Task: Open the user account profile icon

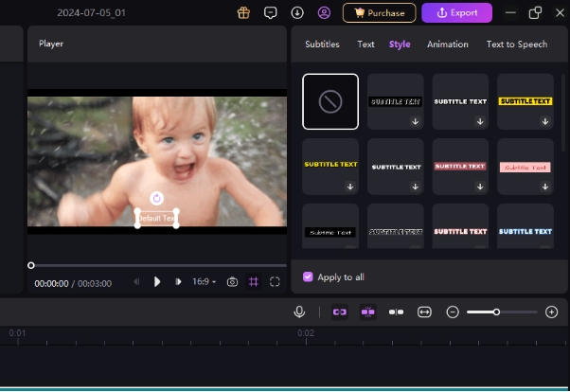Action: [324, 13]
